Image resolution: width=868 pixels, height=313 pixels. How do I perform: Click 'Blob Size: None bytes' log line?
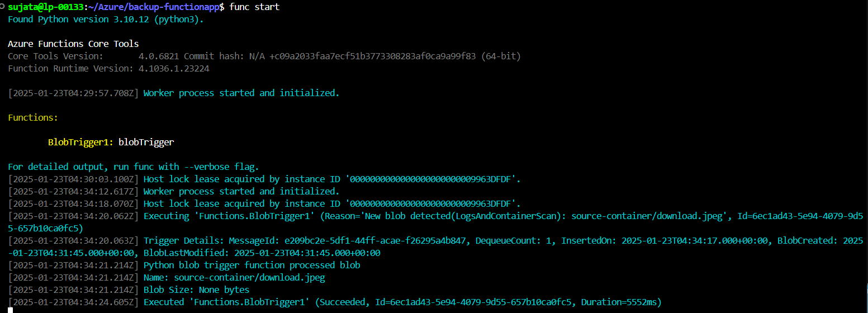(x=196, y=290)
